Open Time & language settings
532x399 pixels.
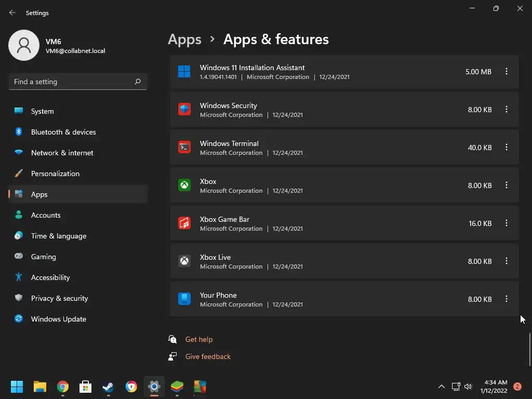[78, 236]
